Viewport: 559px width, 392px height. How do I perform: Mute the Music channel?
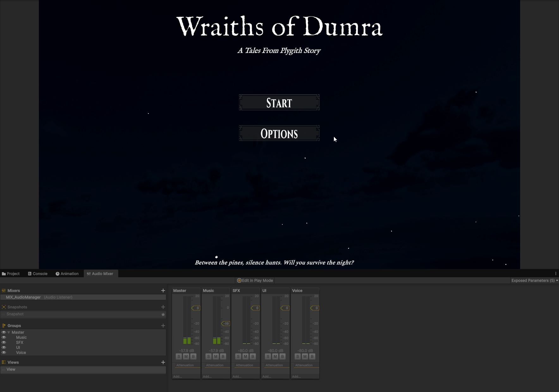coord(216,357)
